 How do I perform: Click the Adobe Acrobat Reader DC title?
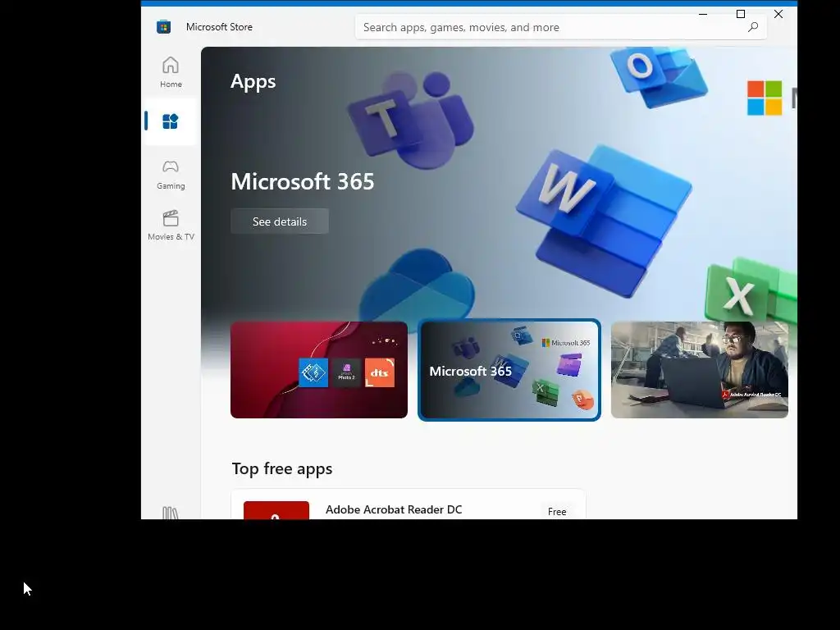pyautogui.click(x=394, y=509)
